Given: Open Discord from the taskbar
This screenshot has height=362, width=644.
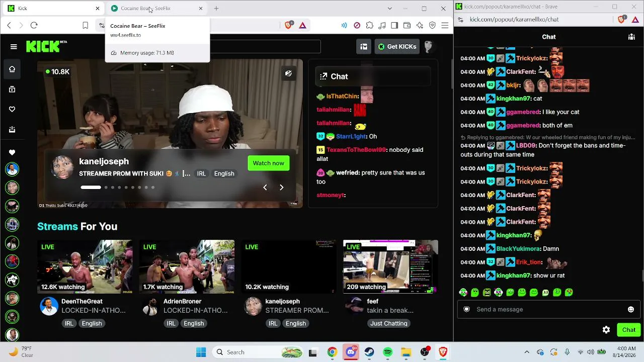Looking at the screenshot, I should click(351, 352).
